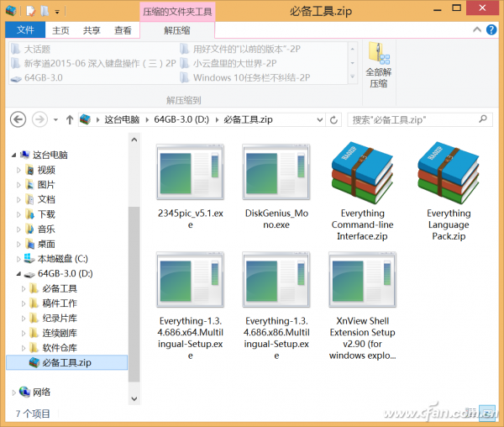Open 图片 in the navigation tree
Viewport: 504px width, 427px height.
pos(46,185)
